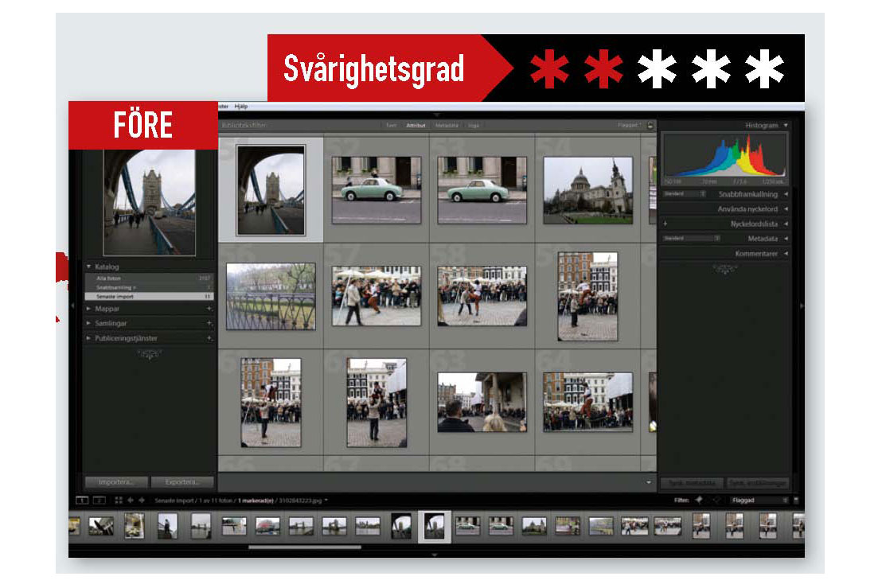Collapse the Katalog panel
The height and width of the screenshot is (588, 882).
tap(88, 267)
